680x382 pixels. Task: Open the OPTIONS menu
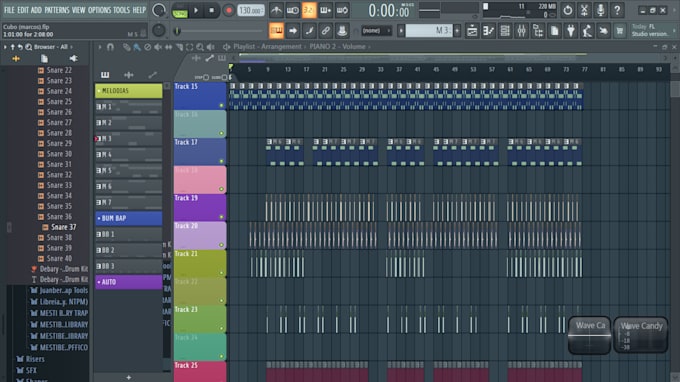coord(99,10)
